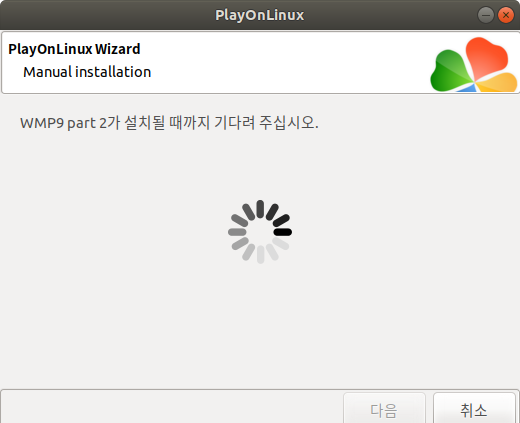Click the black spinner segment
This screenshot has width=520, height=423.
[283, 232]
